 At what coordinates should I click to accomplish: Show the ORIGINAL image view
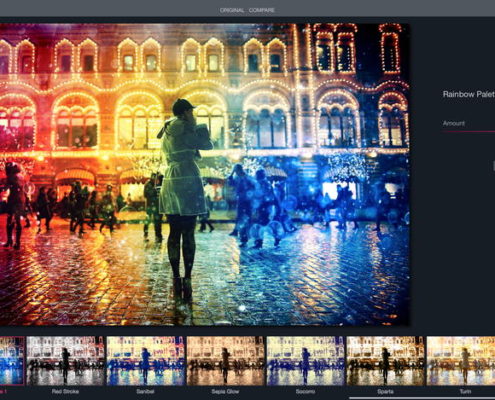coord(232,10)
